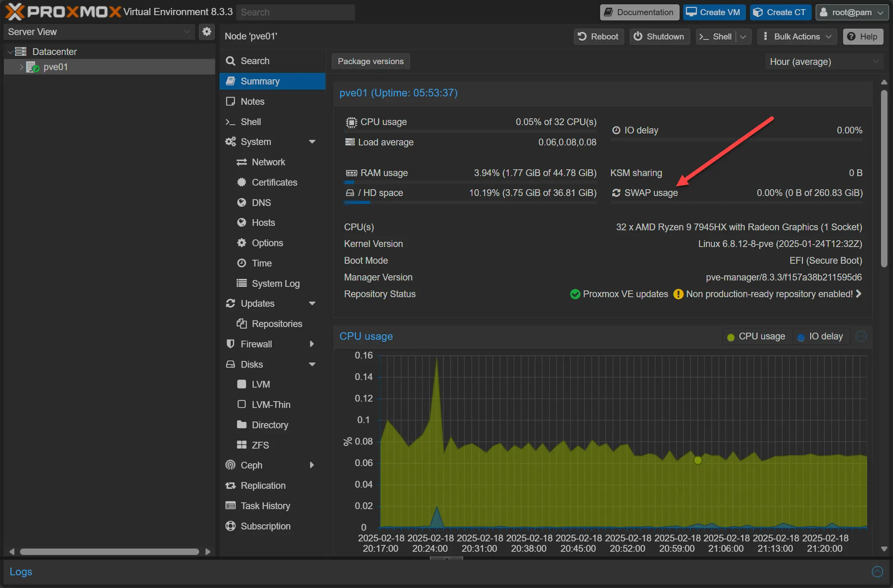The image size is (893, 588).
Task: Open the ZFS disks section
Action: 260,445
